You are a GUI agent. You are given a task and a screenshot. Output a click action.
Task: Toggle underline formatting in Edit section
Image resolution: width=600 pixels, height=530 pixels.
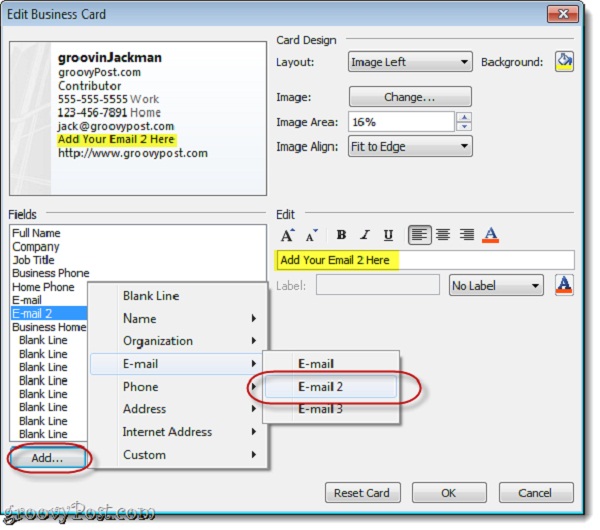coord(388,235)
